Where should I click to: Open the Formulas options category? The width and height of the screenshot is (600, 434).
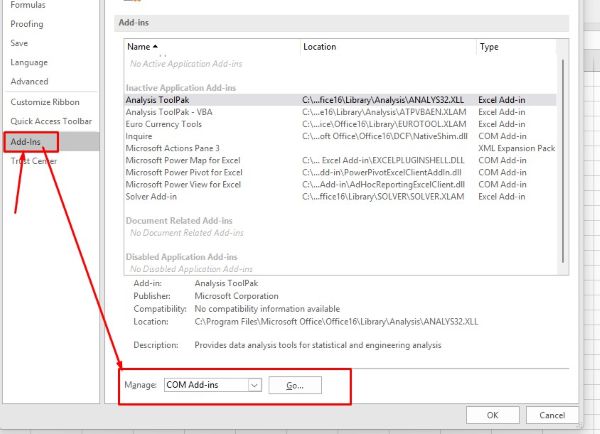click(x=28, y=5)
